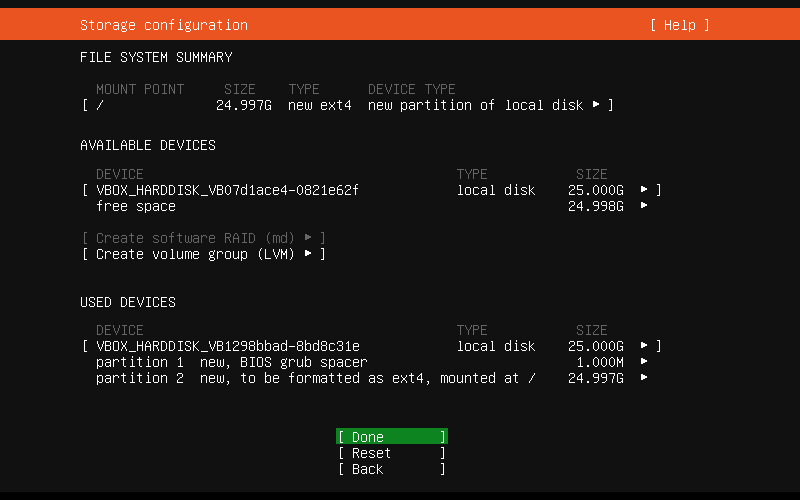Go Back to previous installer step

tap(391, 469)
